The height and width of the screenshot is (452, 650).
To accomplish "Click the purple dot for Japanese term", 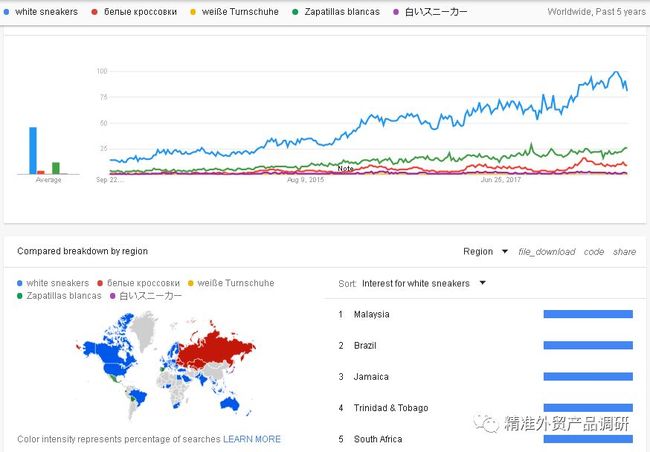I will tap(396, 12).
